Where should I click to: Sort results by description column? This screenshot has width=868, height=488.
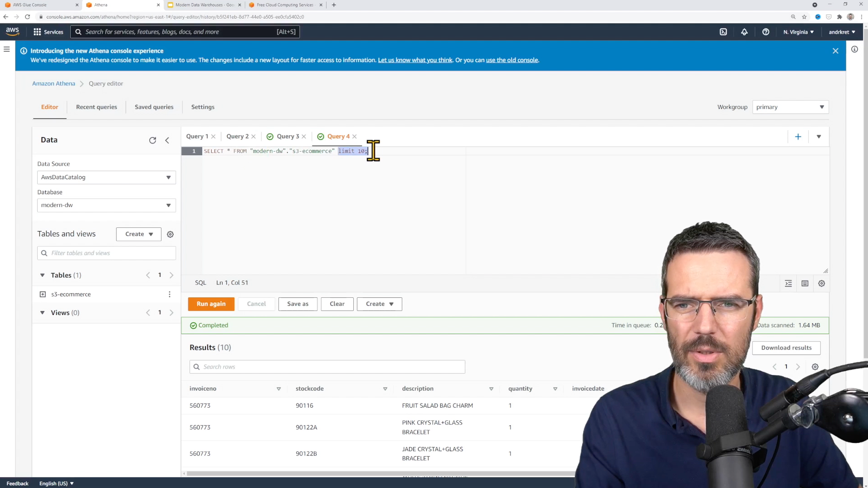491,389
